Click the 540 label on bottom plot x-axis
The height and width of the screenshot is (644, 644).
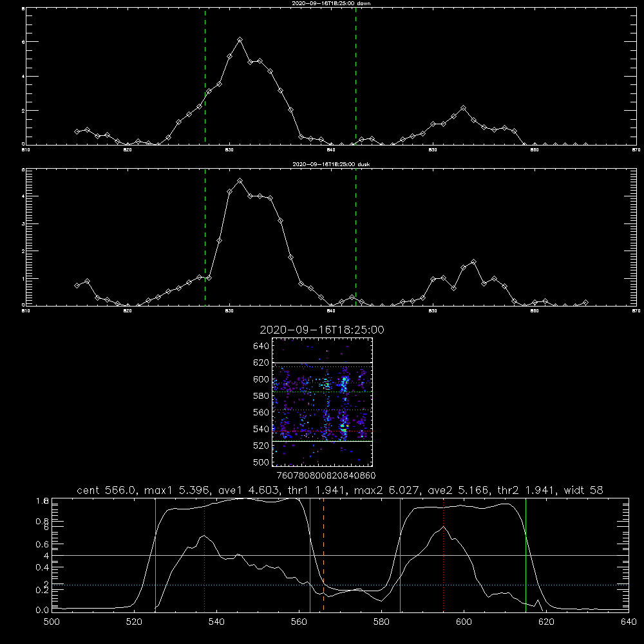216,622
